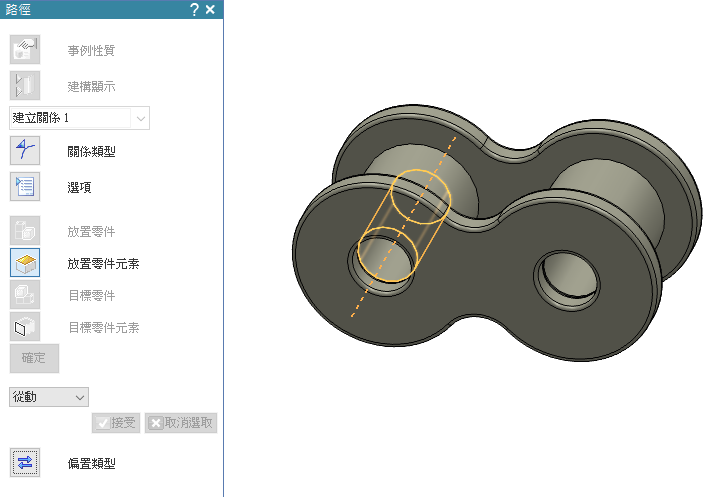Click the 偏置類型 label text

[x=91, y=463]
